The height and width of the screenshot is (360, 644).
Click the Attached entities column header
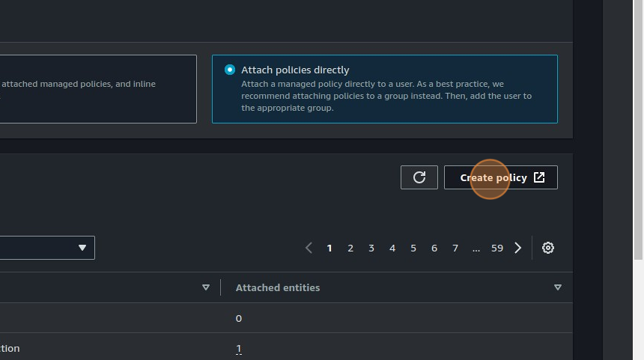[x=278, y=287]
